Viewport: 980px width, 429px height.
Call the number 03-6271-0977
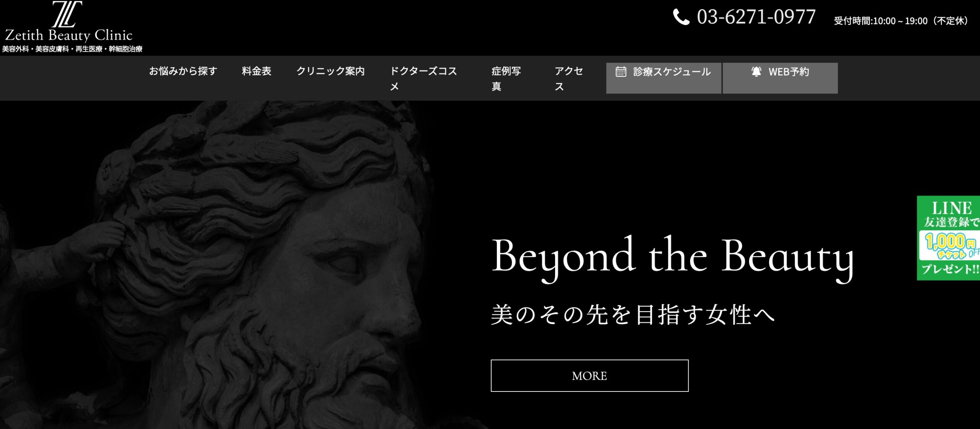coord(756,17)
